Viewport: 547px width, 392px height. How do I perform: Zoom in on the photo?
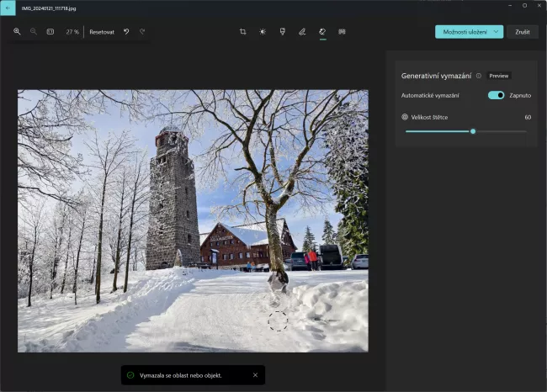pyautogui.click(x=17, y=32)
